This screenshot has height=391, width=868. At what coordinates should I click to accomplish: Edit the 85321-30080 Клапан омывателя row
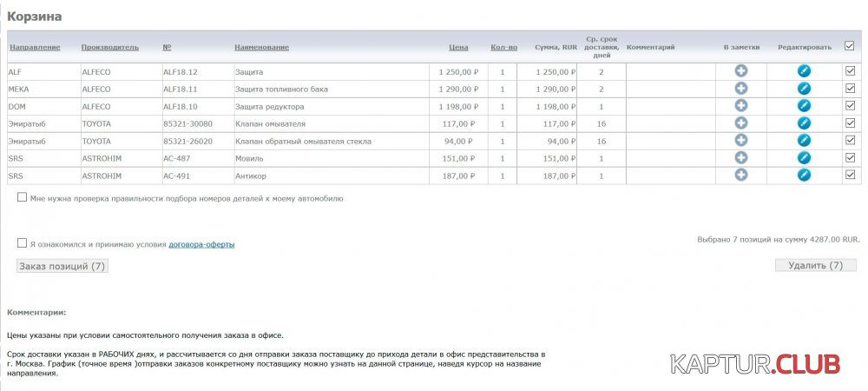(x=804, y=123)
